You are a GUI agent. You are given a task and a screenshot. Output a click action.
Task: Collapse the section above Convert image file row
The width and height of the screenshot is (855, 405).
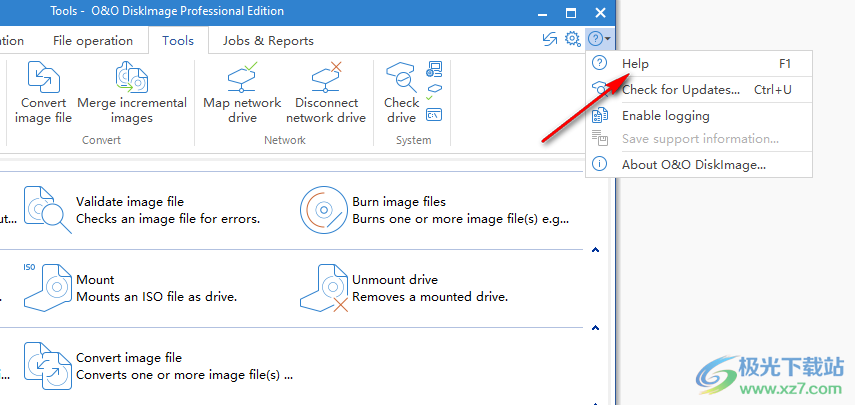(x=595, y=328)
